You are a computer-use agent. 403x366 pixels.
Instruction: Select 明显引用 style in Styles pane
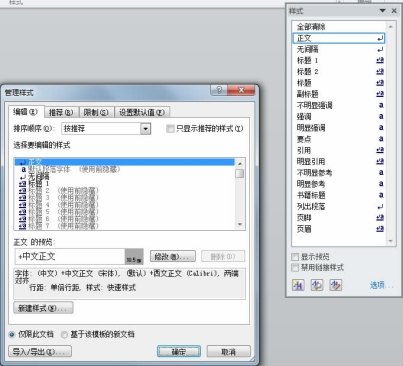[339, 161]
